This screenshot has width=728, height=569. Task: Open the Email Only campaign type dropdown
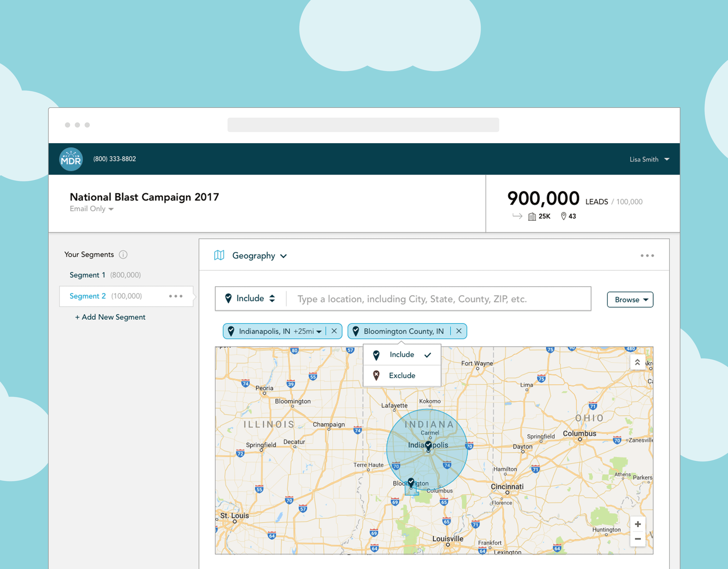pyautogui.click(x=92, y=209)
